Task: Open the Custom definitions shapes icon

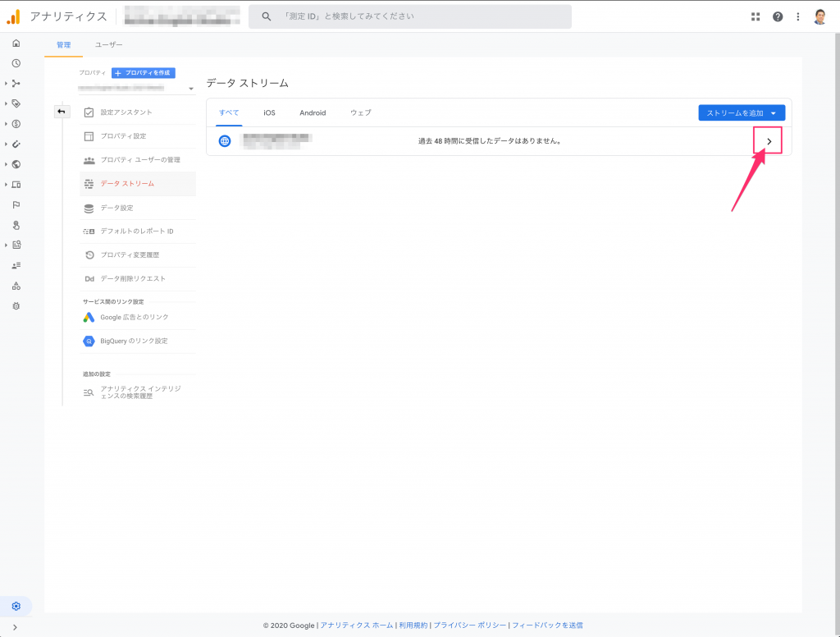Action: click(x=16, y=286)
